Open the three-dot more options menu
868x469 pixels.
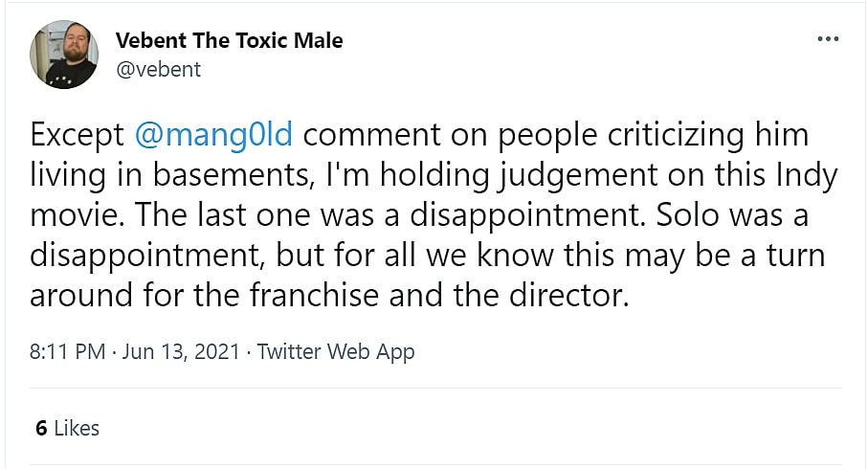(x=828, y=40)
